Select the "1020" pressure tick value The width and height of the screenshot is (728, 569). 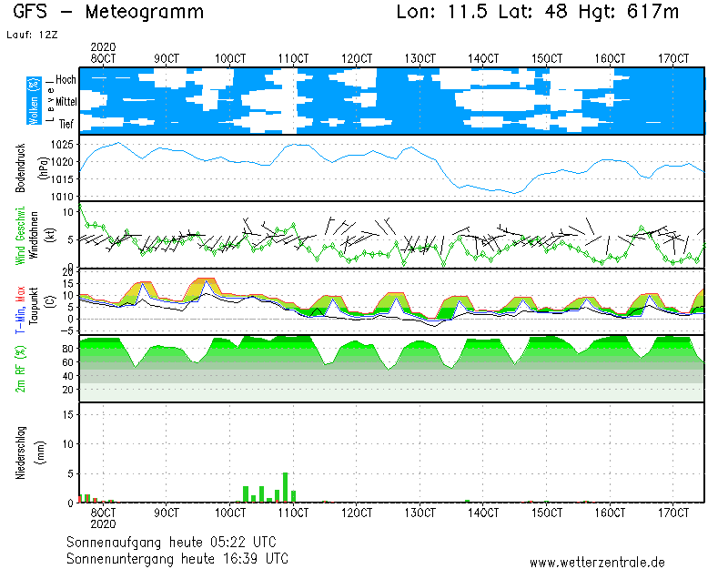[x=62, y=162]
